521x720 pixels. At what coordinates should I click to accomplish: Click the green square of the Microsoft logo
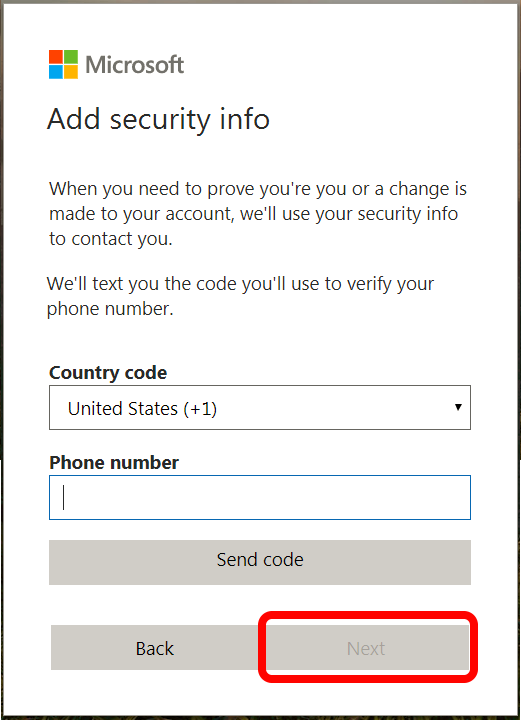click(x=71, y=57)
